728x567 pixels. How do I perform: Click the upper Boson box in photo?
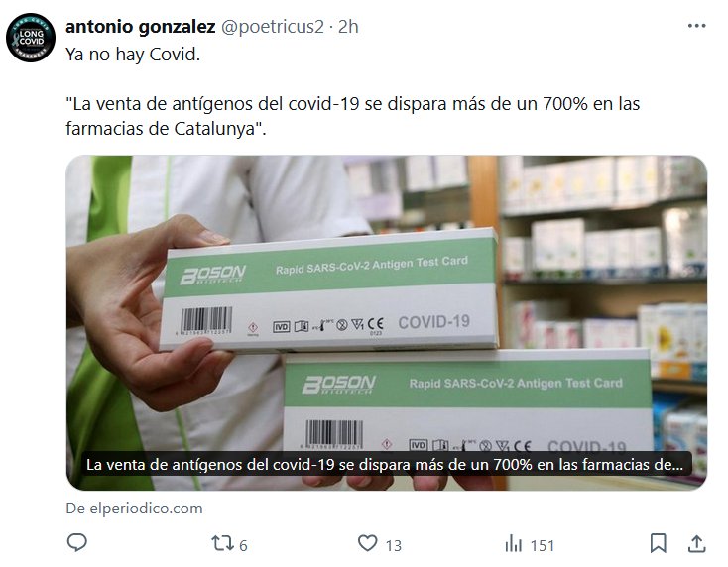tap(328, 289)
